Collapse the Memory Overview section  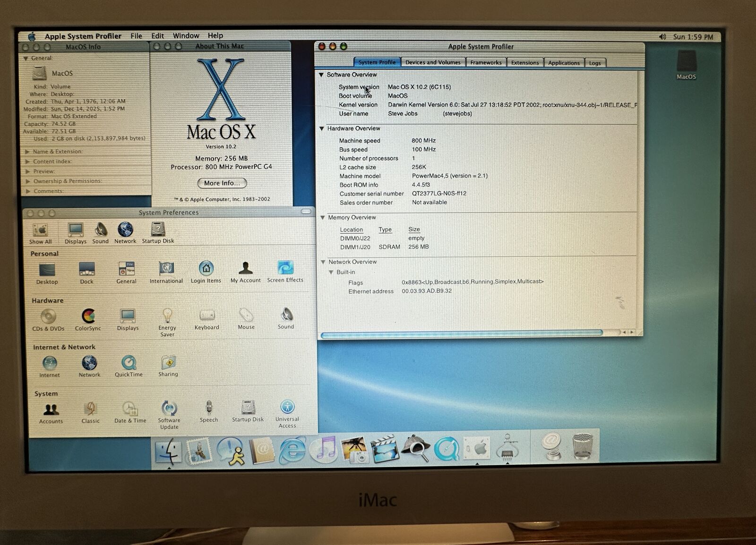323,218
